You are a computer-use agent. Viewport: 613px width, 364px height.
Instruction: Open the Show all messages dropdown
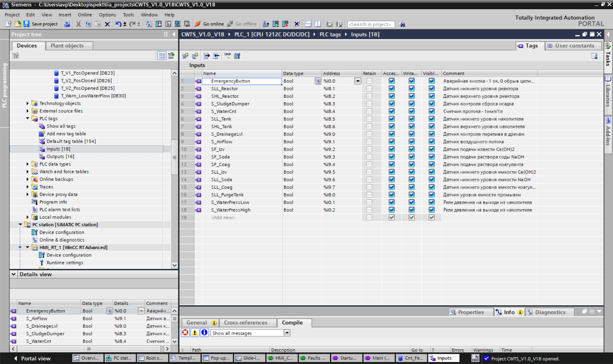(x=287, y=333)
